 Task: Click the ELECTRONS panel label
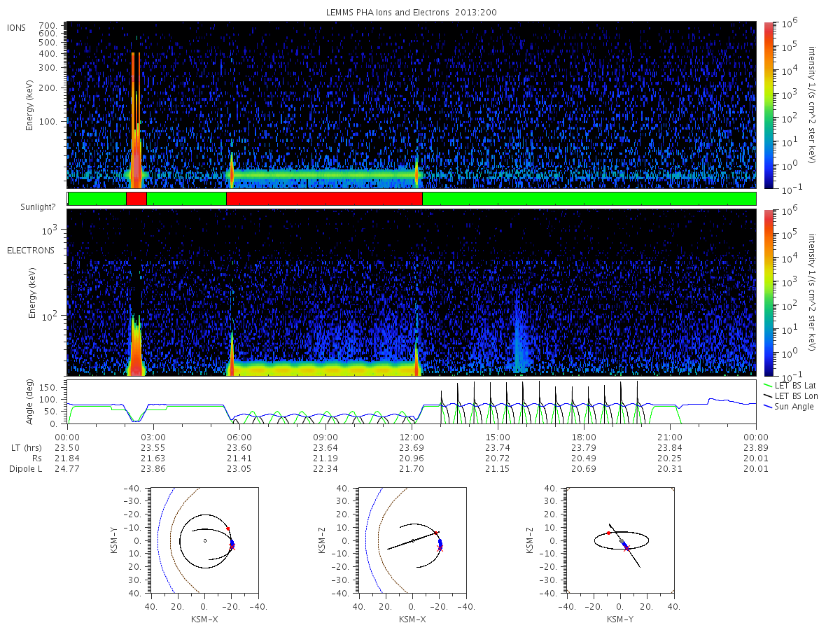[x=31, y=250]
